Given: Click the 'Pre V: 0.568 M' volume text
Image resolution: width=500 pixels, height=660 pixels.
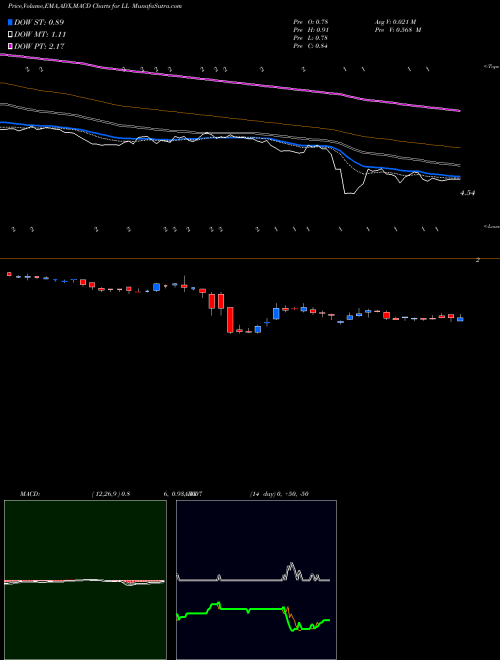Looking at the screenshot, I should [398, 30].
